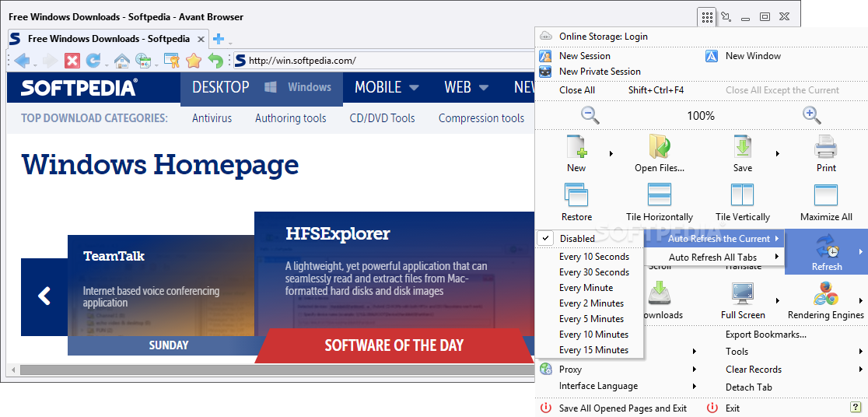
Task: Click the dock-to-corner arrow in the title bar
Action: pos(726,17)
